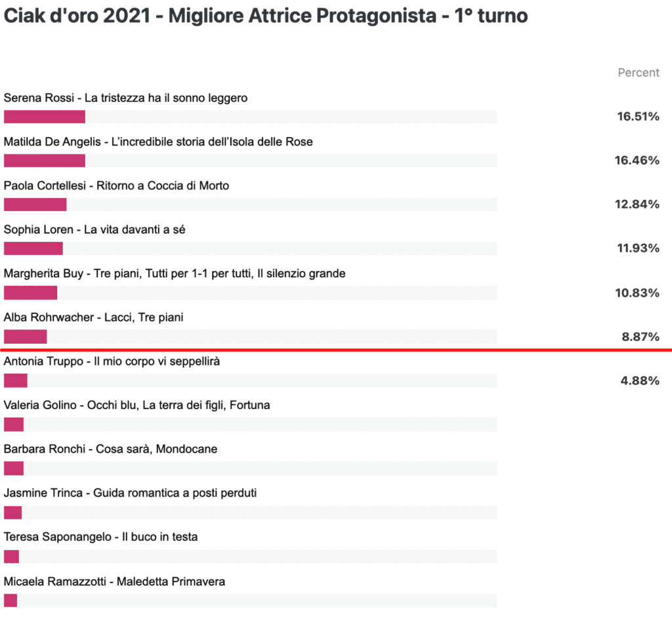Click the 4.88% percentage value
The width and height of the screenshot is (672, 621).
tap(640, 381)
